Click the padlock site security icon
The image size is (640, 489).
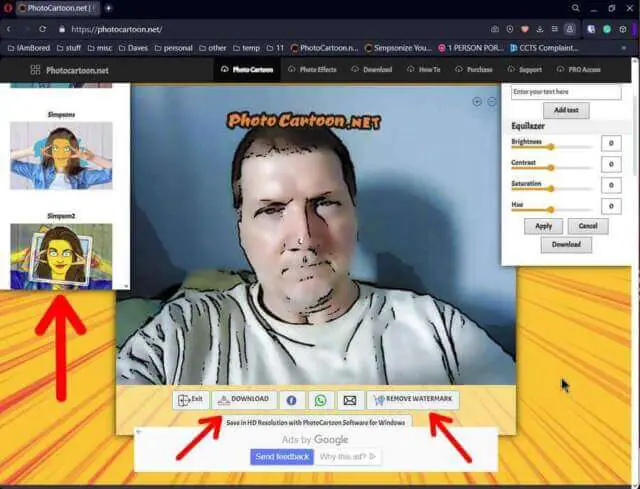tap(62, 29)
